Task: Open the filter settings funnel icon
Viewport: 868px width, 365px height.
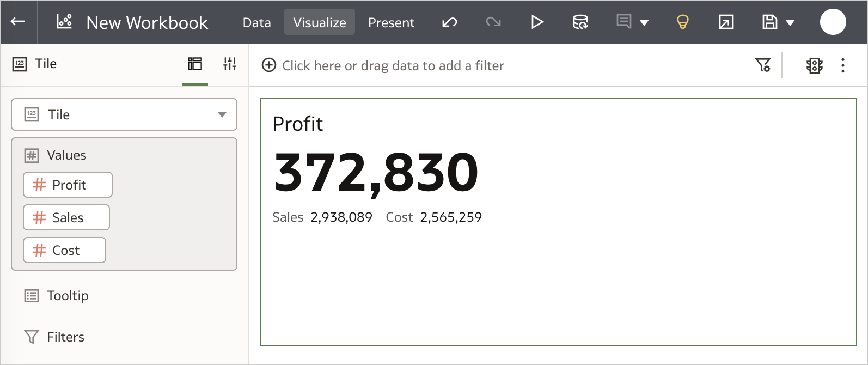Action: point(763,65)
